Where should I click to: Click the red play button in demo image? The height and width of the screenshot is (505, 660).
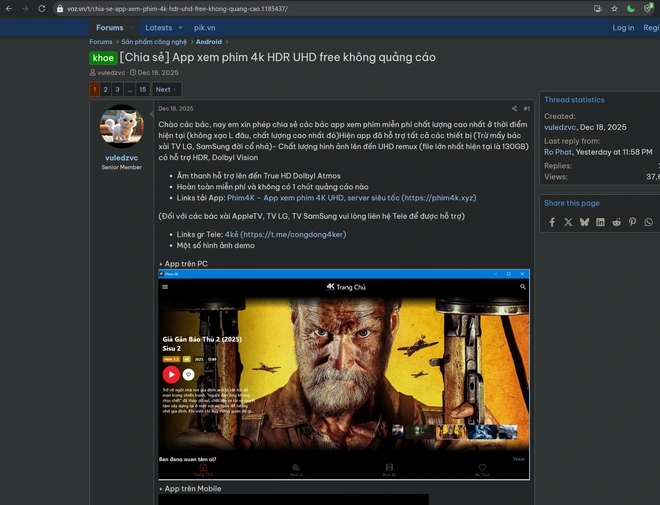[171, 374]
